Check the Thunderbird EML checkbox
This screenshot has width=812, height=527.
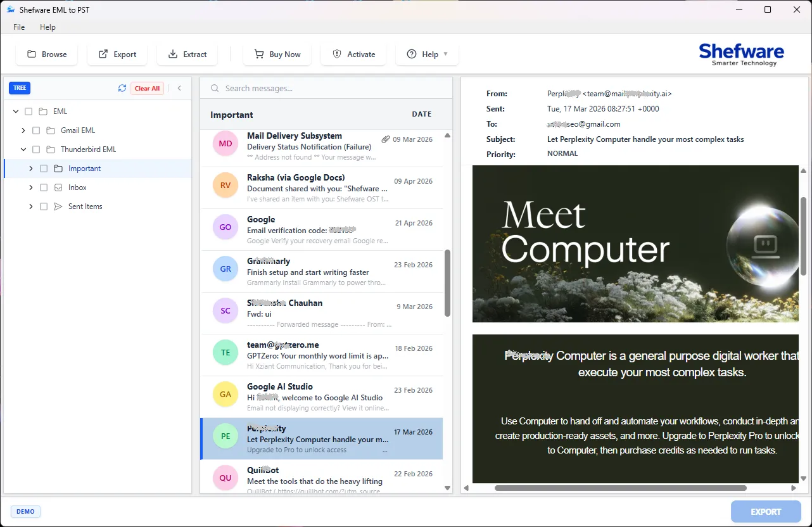(x=36, y=149)
